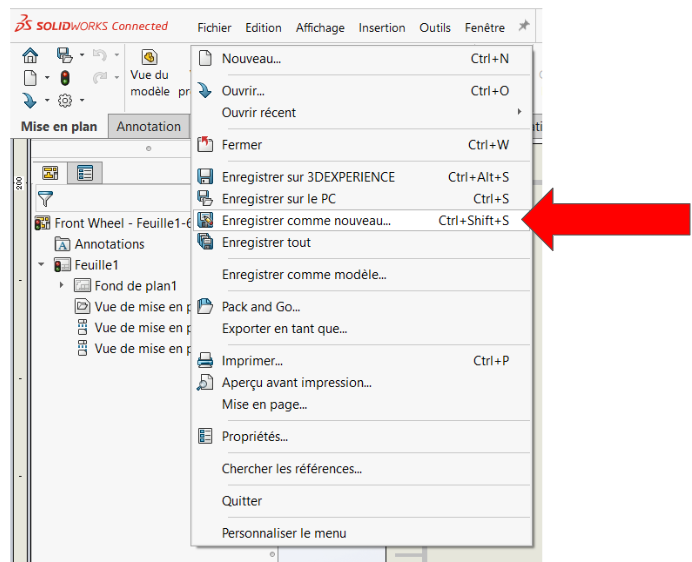The height and width of the screenshot is (562, 692).
Task: Choose Enregistrer comme nouveau from menu
Action: point(306,220)
